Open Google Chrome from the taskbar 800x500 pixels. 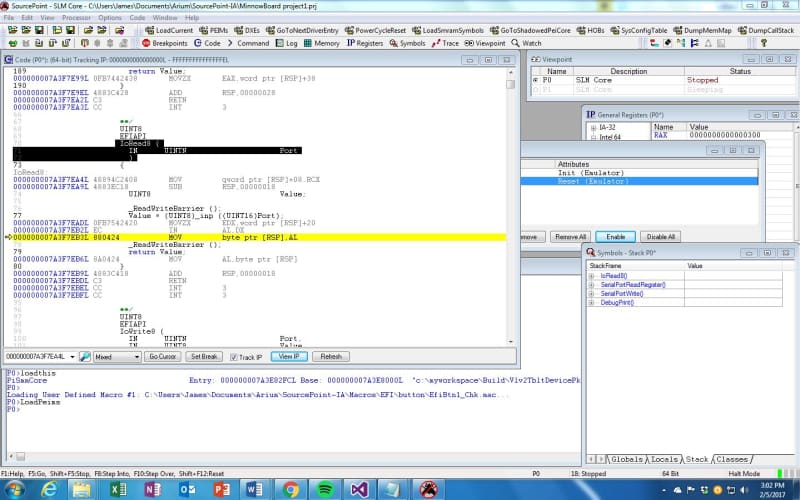(x=291, y=490)
